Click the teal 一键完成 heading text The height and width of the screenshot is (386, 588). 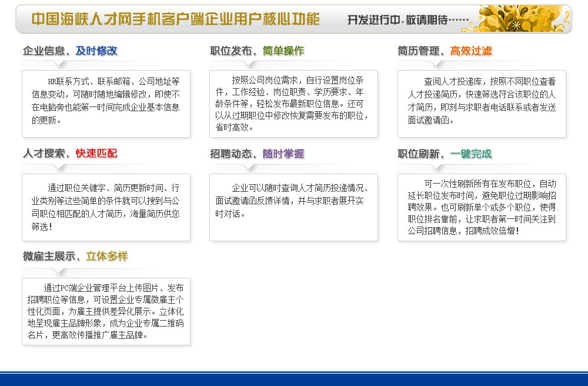(471, 154)
